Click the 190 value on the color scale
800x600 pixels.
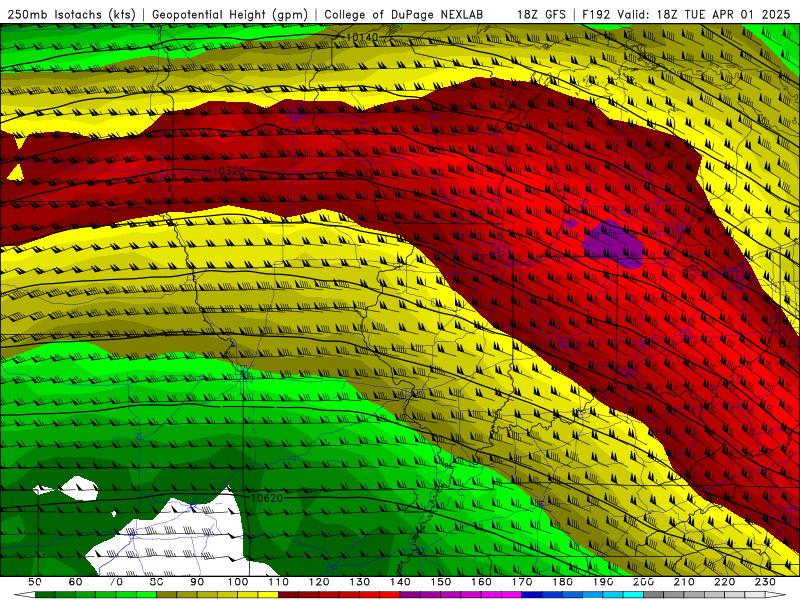click(x=603, y=582)
